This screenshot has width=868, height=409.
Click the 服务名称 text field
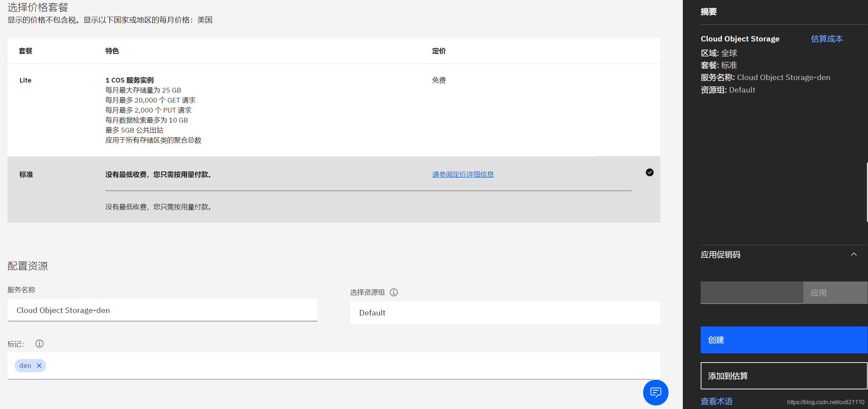[x=162, y=310]
